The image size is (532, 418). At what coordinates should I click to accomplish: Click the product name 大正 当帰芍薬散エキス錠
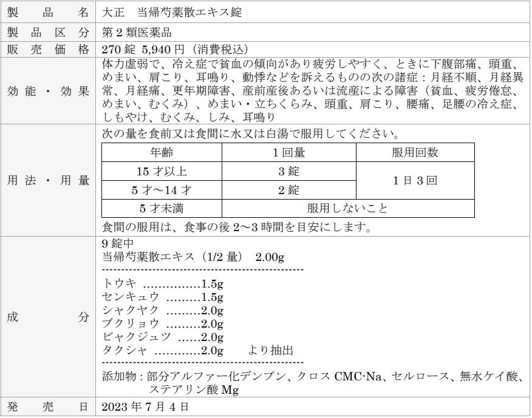[172, 13]
